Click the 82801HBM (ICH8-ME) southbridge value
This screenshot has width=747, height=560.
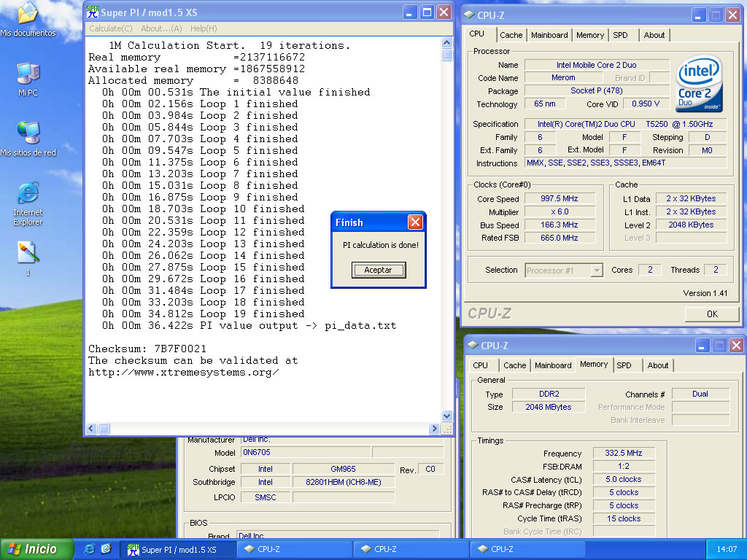coord(343,482)
